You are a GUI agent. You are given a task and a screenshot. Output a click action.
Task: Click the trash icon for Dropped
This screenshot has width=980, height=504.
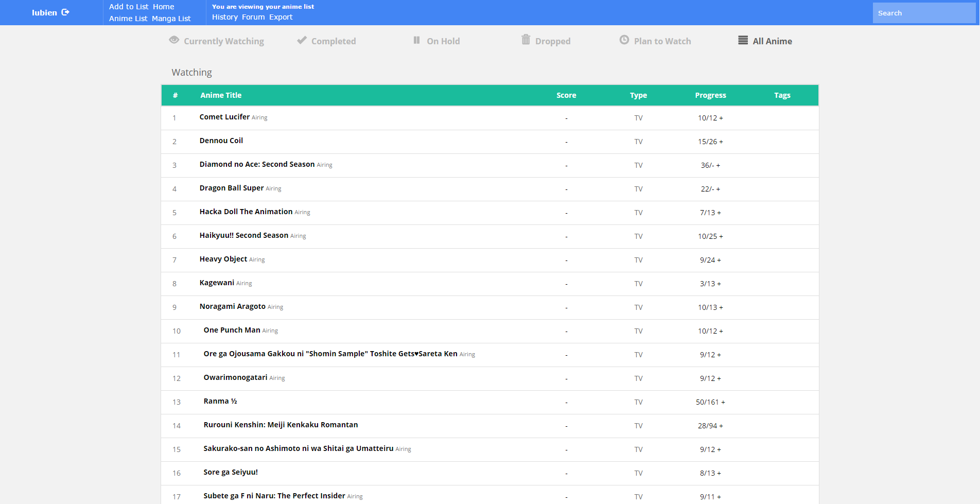pyautogui.click(x=526, y=40)
